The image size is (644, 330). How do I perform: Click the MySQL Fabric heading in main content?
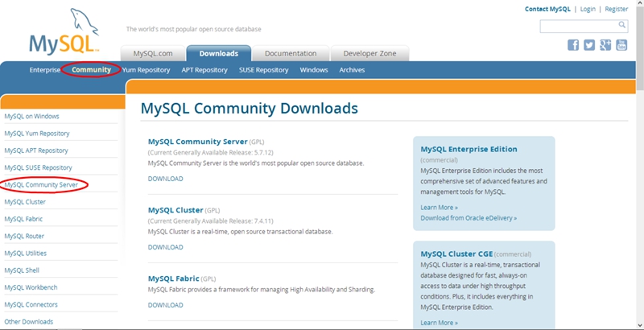click(173, 278)
